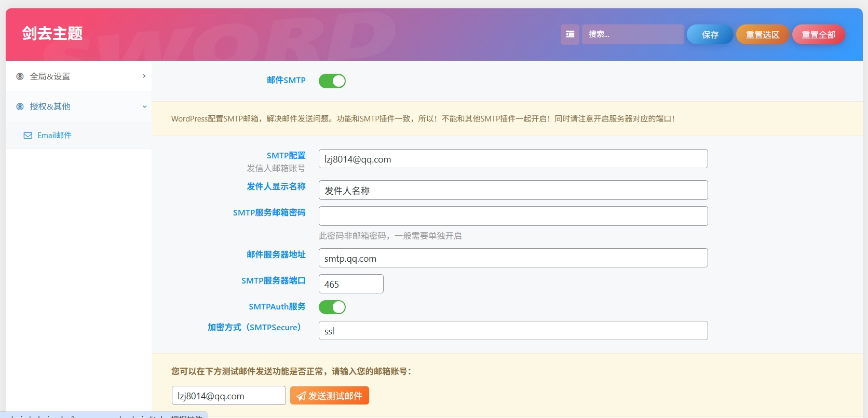
Task: Click the 发件人显示名称 input field
Action: pos(513,190)
